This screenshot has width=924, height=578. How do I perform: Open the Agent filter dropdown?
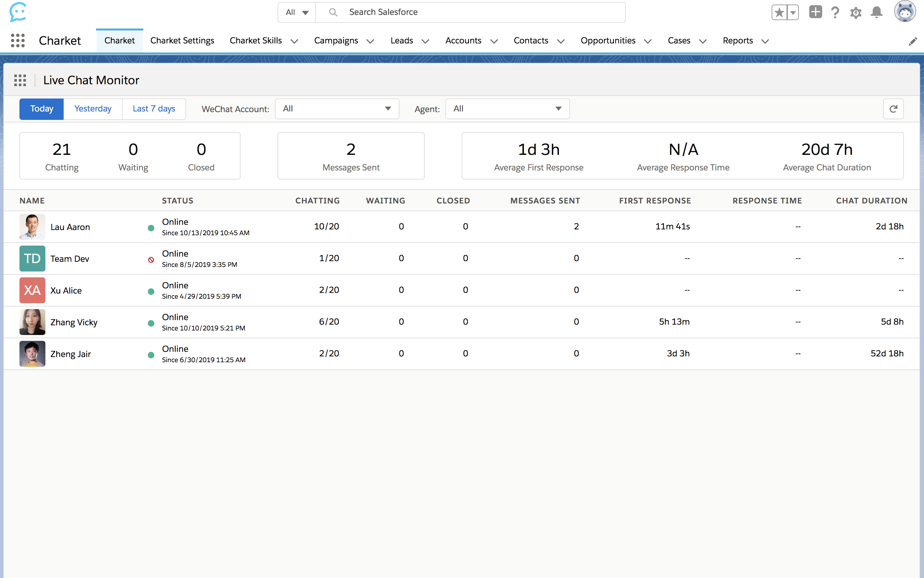(507, 109)
